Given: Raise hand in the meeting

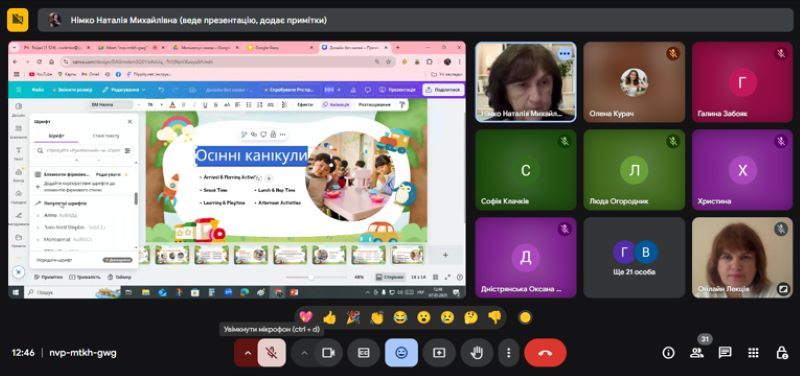Looking at the screenshot, I should (477, 353).
